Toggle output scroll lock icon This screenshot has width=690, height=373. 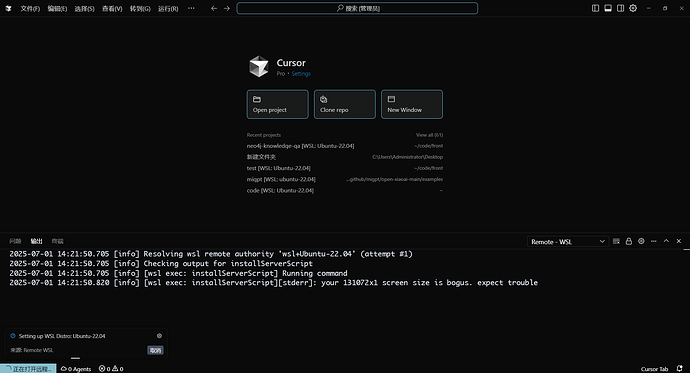(629, 241)
